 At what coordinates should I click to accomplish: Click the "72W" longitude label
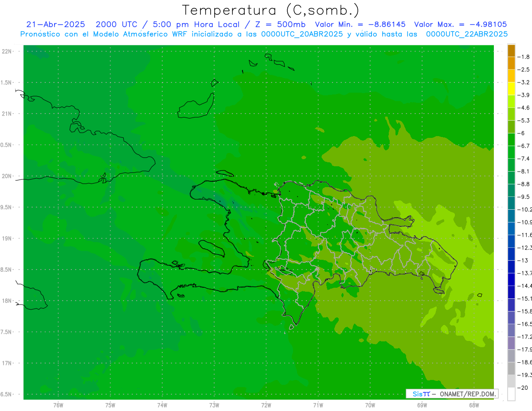coord(266,405)
